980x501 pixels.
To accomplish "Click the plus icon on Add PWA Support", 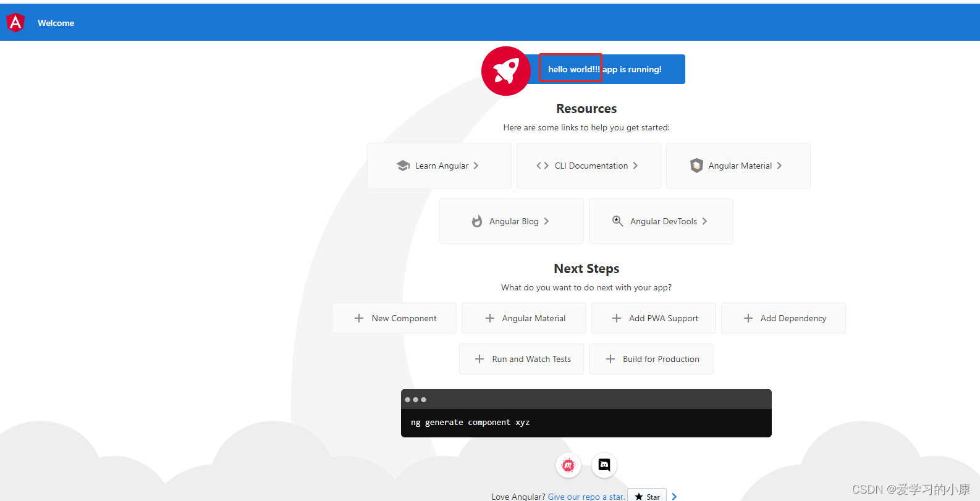I will pos(617,318).
